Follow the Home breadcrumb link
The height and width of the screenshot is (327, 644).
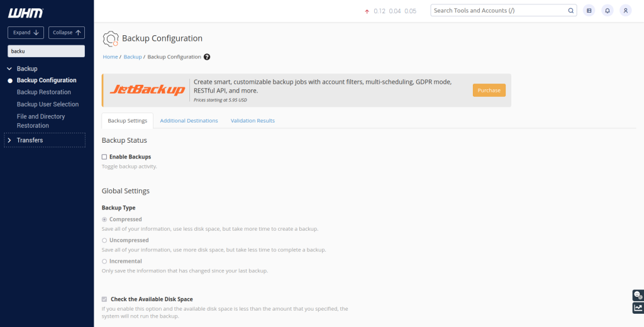[x=110, y=57]
